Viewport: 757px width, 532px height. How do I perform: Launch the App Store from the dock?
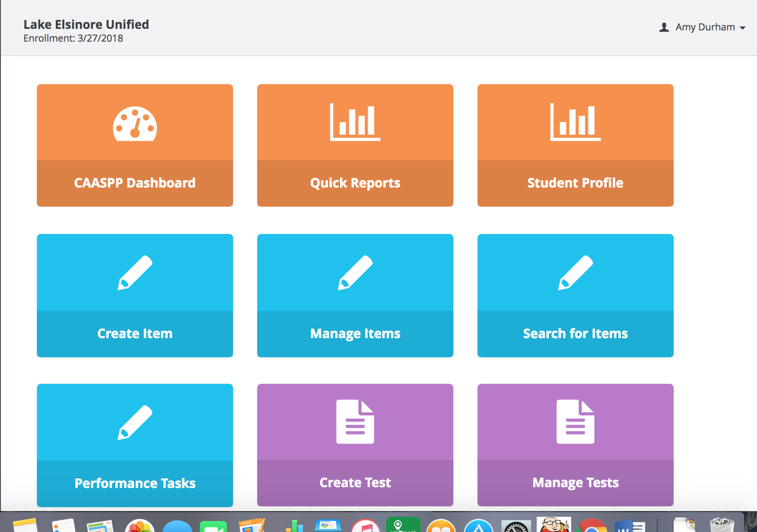(478, 526)
